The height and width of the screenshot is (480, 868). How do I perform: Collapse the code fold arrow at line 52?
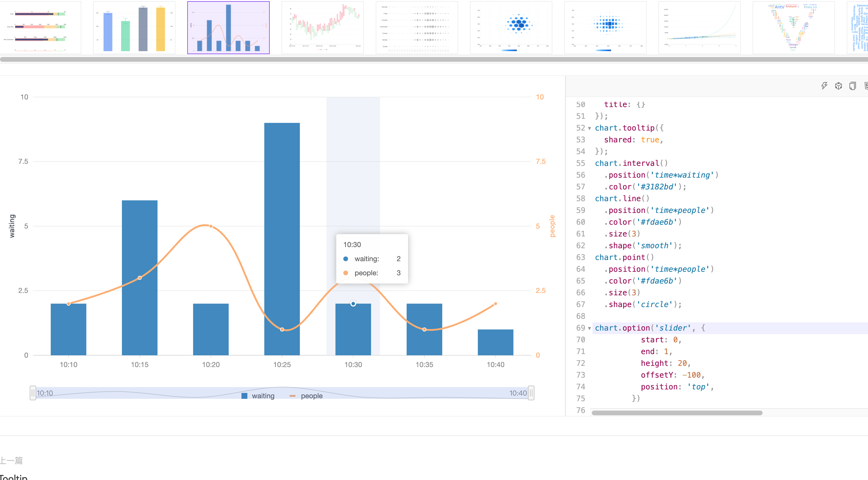(x=589, y=128)
